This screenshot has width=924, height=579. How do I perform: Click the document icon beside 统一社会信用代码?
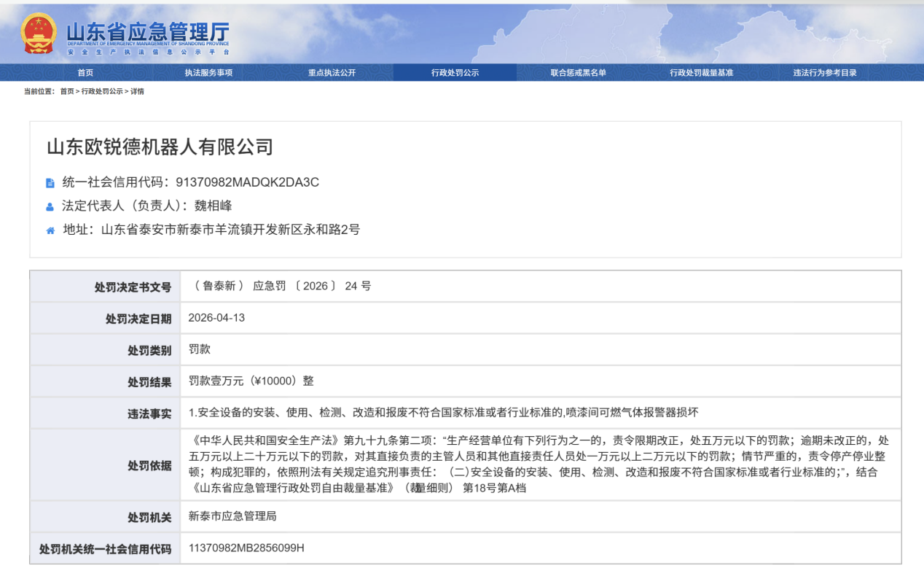[x=50, y=183]
